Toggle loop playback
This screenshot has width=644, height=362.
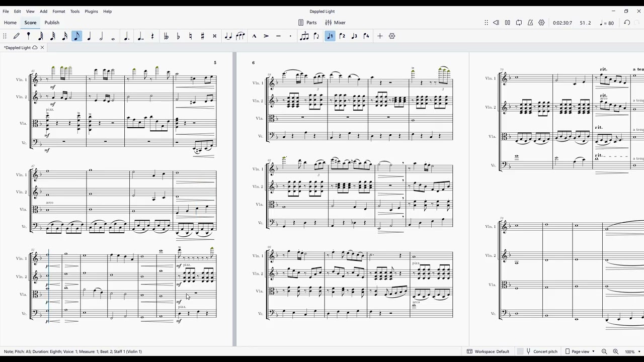click(x=519, y=23)
